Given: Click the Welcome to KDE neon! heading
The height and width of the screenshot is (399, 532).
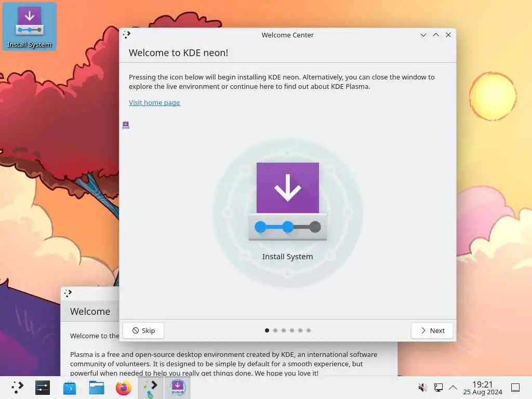Looking at the screenshot, I should (179, 52).
